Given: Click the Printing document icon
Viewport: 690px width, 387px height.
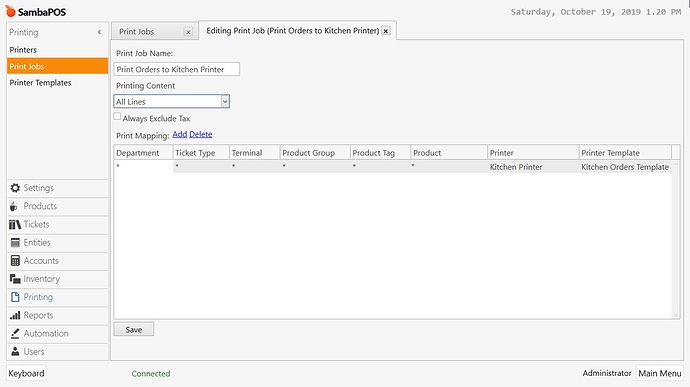Looking at the screenshot, I should click(15, 297).
